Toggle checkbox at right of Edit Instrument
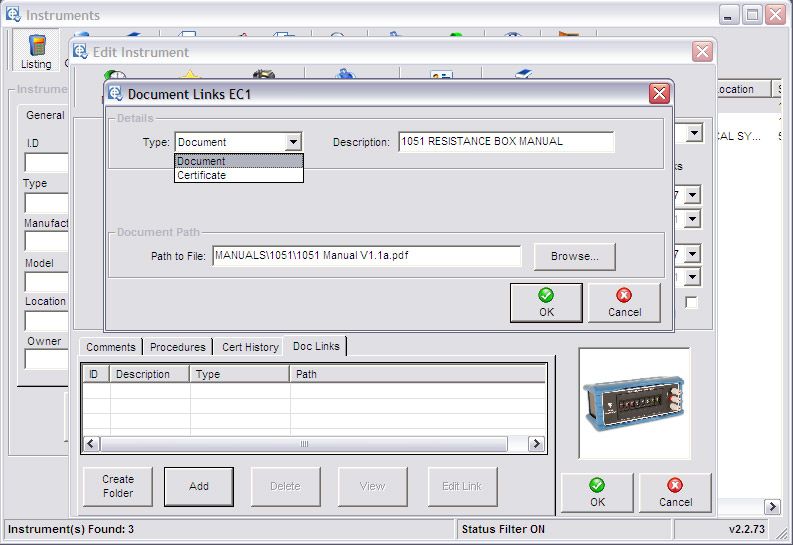Image resolution: width=793 pixels, height=545 pixels. (x=691, y=302)
